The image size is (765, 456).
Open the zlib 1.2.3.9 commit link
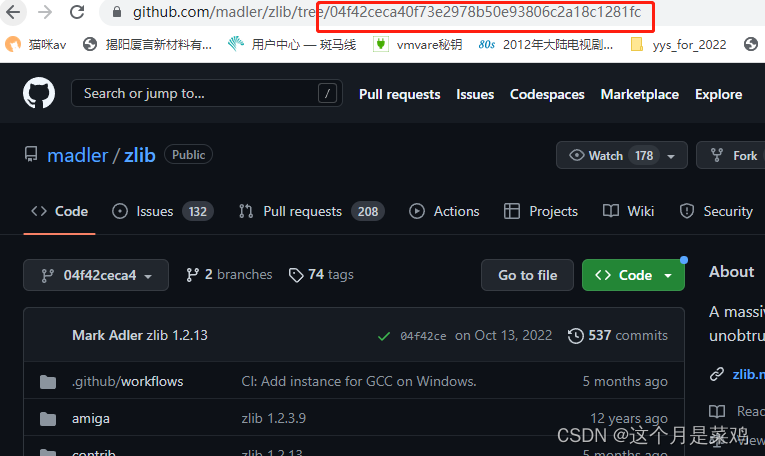(x=274, y=418)
